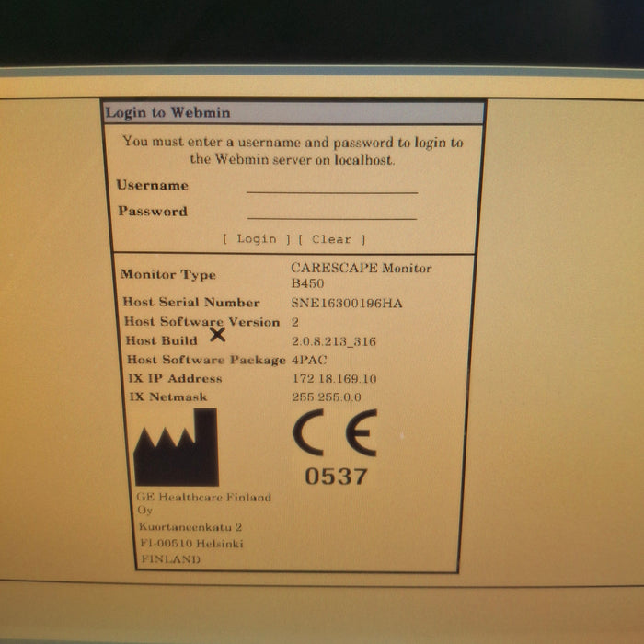644x644 pixels.
Task: Select the IX Netmask value 255.255.0.0
Action: pos(326,397)
